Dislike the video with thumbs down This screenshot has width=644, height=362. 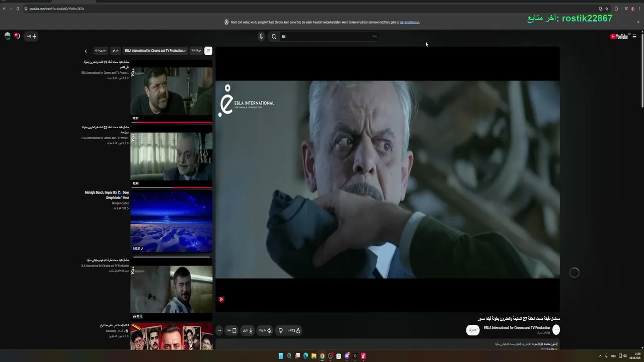(281, 330)
